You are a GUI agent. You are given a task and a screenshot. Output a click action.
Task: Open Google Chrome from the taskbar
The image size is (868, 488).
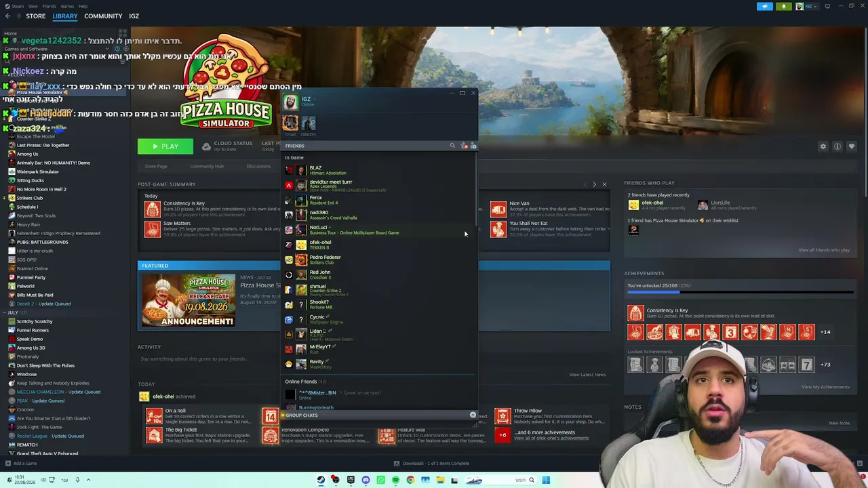[410, 481]
